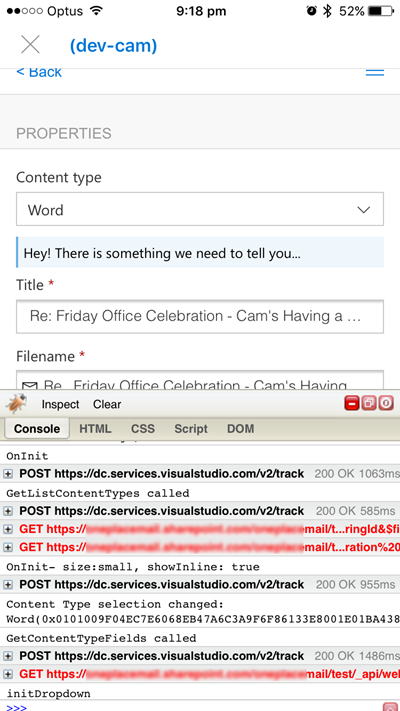Tap the Bluetooth status icon
The height and width of the screenshot is (711, 400).
(327, 11)
